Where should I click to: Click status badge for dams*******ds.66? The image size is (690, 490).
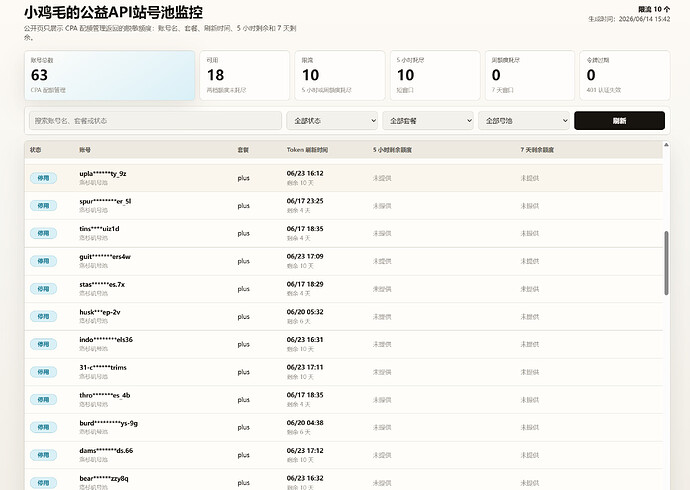coord(43,455)
